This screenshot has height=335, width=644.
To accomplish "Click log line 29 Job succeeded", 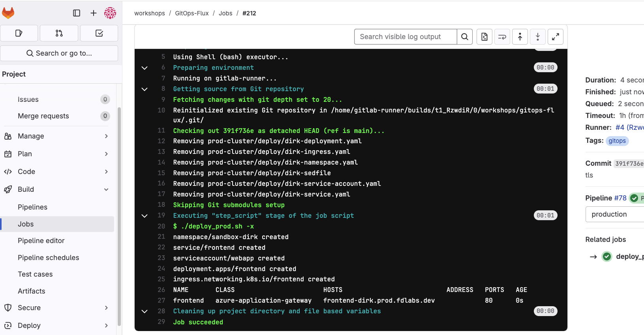I will (x=198, y=322).
